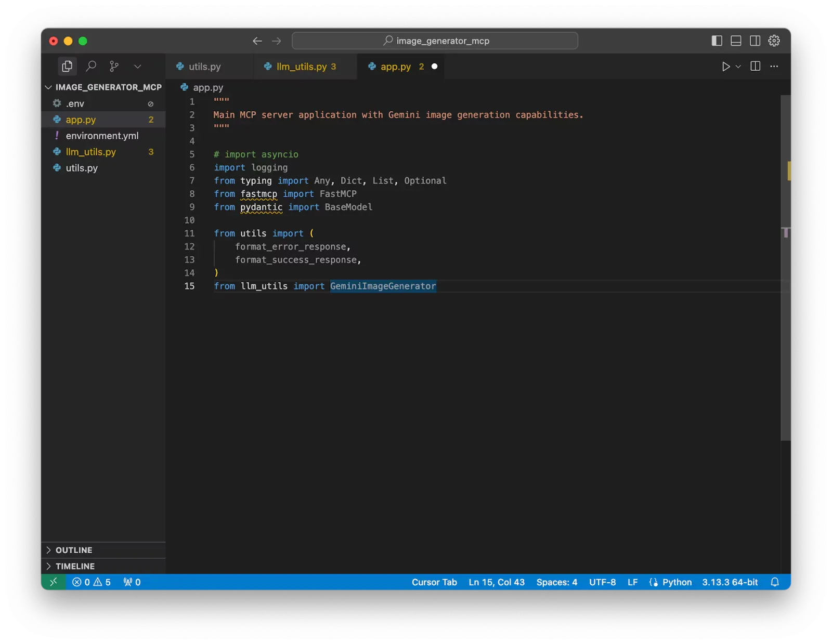832x644 pixels.
Task: Collapse the IMAGE_GENERATOR_MCP folder
Action: 103,87
